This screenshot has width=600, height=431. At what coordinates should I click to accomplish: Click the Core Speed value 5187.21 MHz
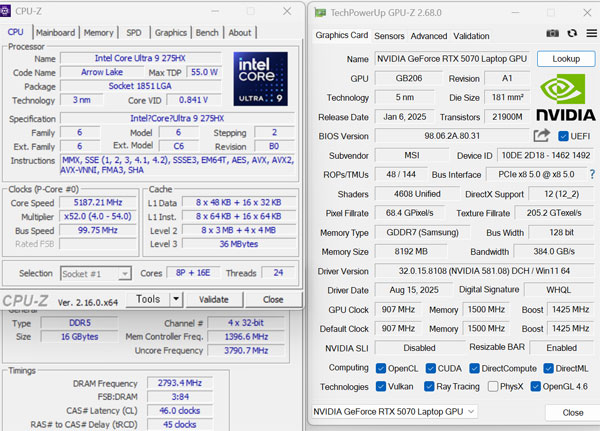coord(98,202)
